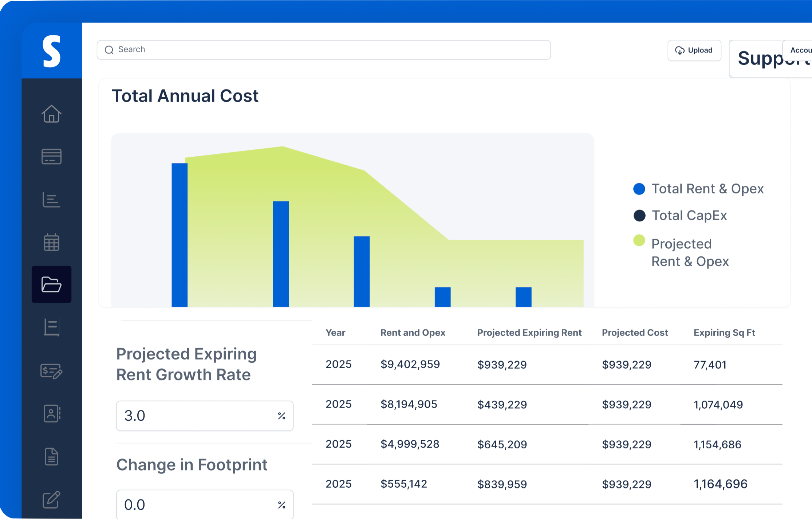Toggle Total Rent & Opex legend dot
This screenshot has width=812, height=519.
pos(639,189)
